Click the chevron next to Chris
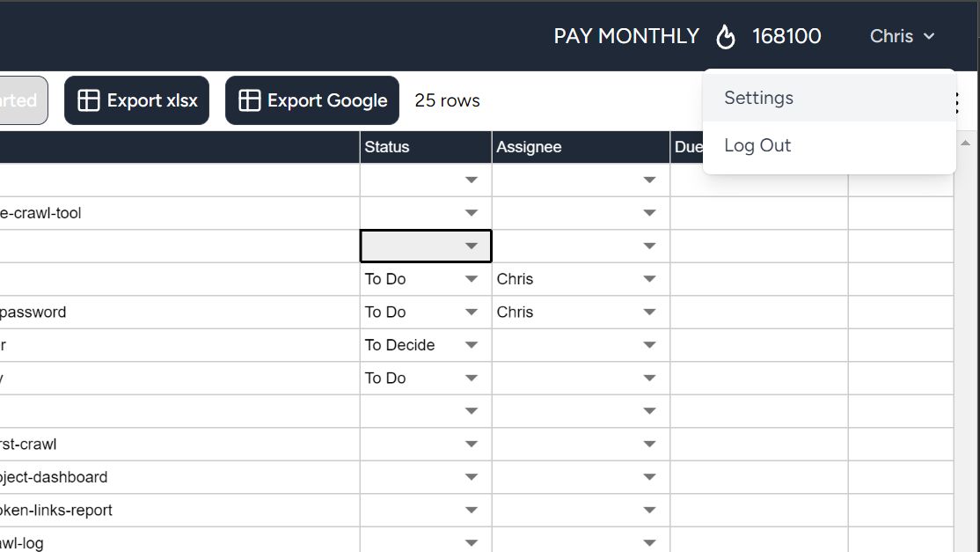Image resolution: width=980 pixels, height=552 pixels. (x=929, y=36)
